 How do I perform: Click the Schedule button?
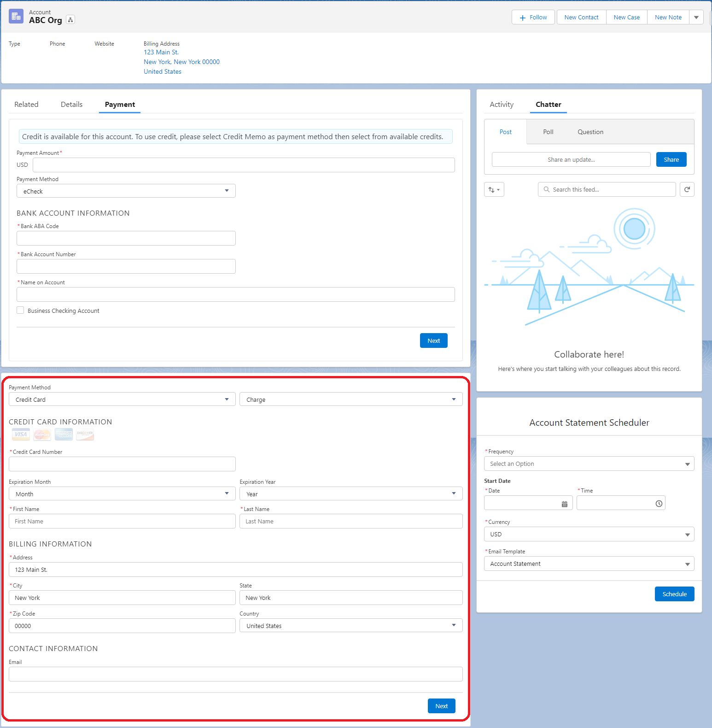[x=674, y=594]
